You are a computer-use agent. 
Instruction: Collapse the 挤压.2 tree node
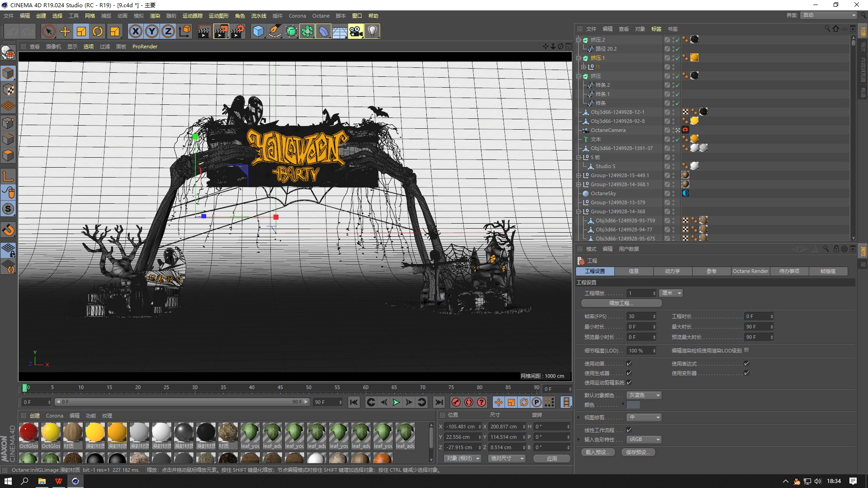pyautogui.click(x=578, y=40)
